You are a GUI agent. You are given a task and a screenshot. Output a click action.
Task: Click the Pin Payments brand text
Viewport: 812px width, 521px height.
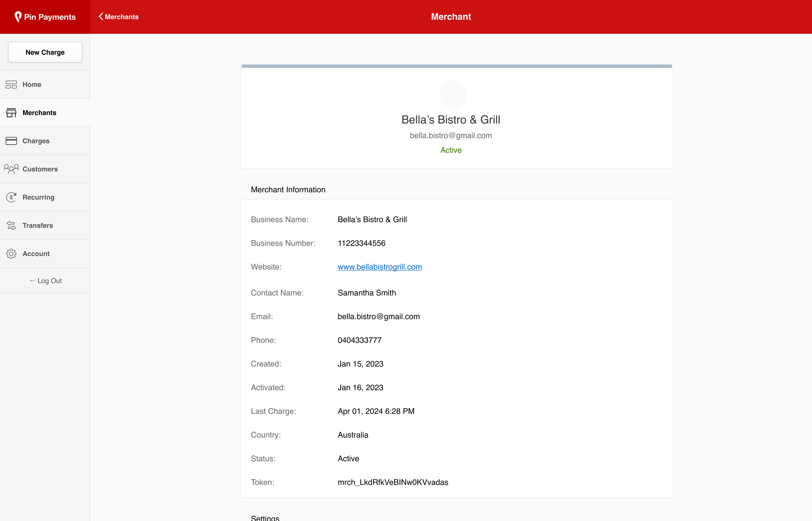[x=50, y=17]
